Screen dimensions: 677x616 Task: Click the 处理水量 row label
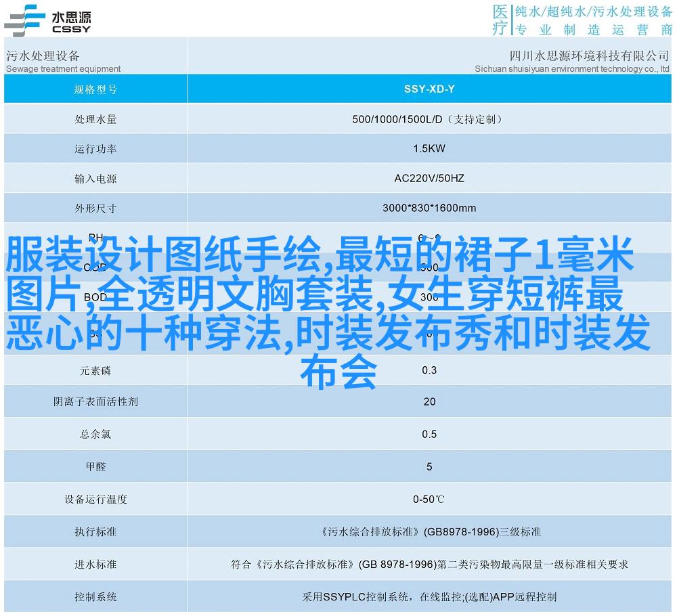(x=95, y=119)
